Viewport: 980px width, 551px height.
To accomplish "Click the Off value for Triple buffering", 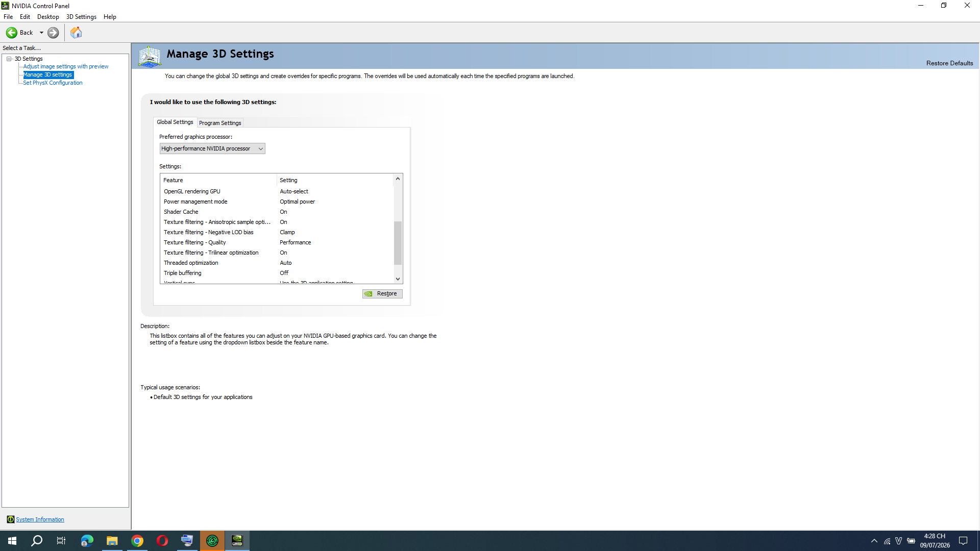I will coord(284,273).
